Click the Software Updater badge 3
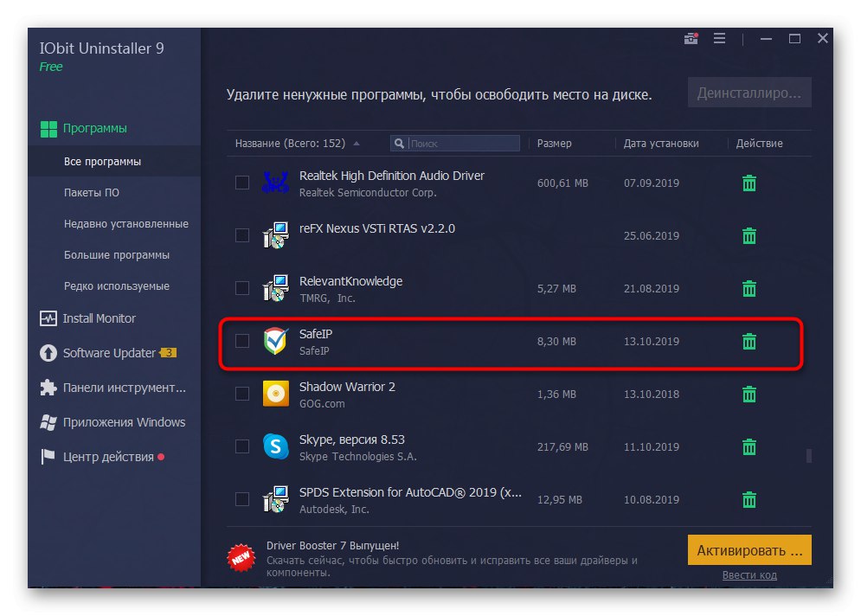Image resolution: width=861 pixels, height=616 pixels. coord(168,352)
